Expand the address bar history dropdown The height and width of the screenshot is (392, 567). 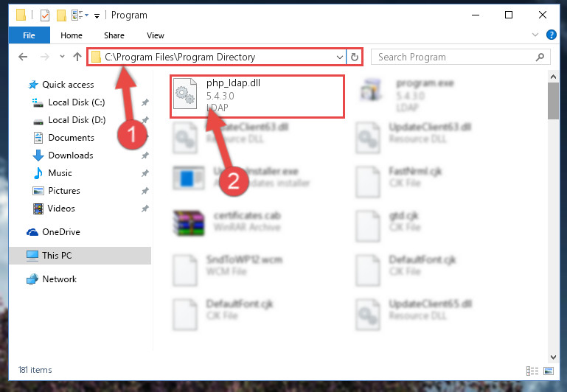point(340,57)
